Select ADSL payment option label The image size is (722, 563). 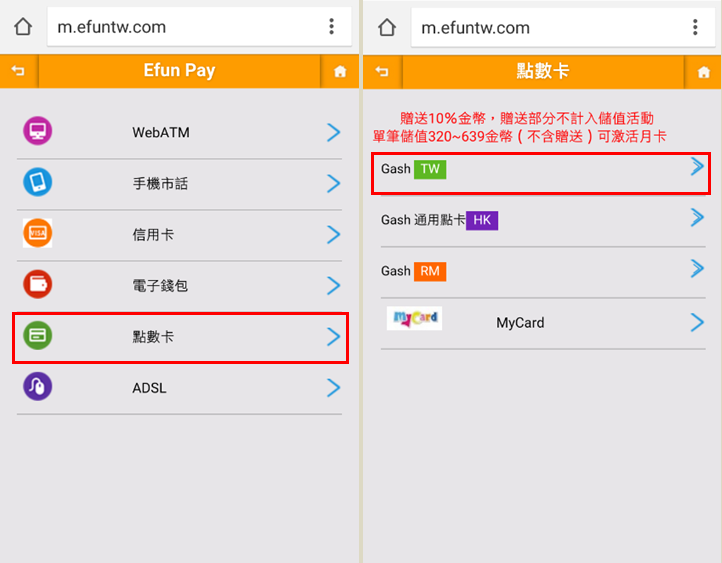[x=149, y=388]
